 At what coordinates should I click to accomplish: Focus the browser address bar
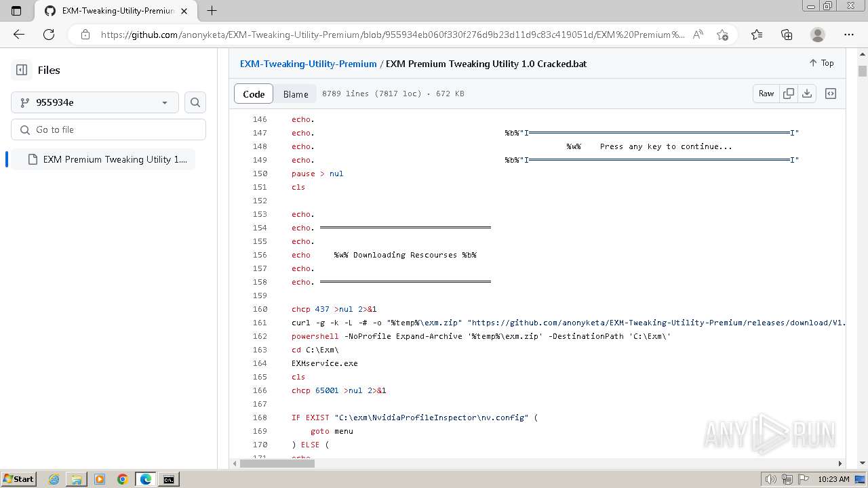tap(392, 35)
